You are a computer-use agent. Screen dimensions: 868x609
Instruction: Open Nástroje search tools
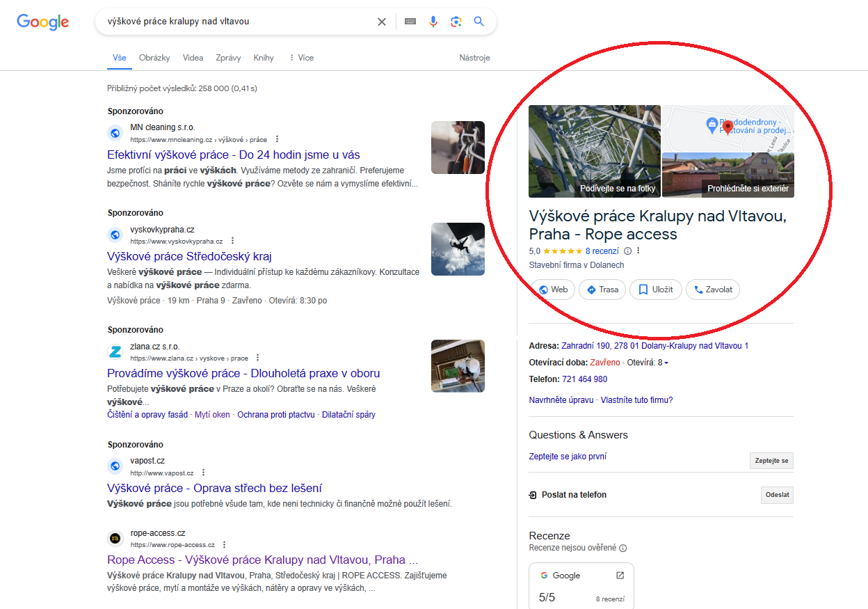475,58
